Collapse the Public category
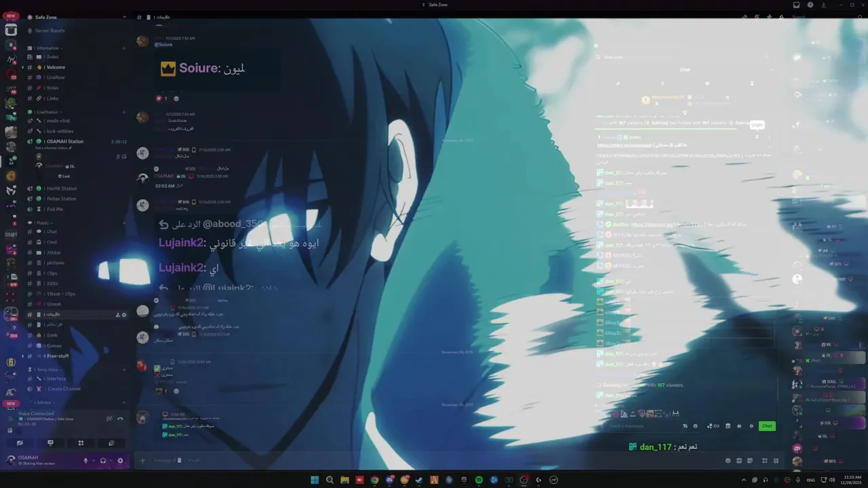868x488 pixels. coord(41,222)
